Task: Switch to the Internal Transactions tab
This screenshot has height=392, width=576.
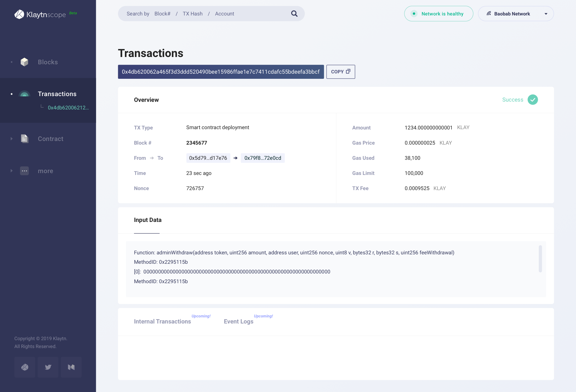Action: [162, 322]
